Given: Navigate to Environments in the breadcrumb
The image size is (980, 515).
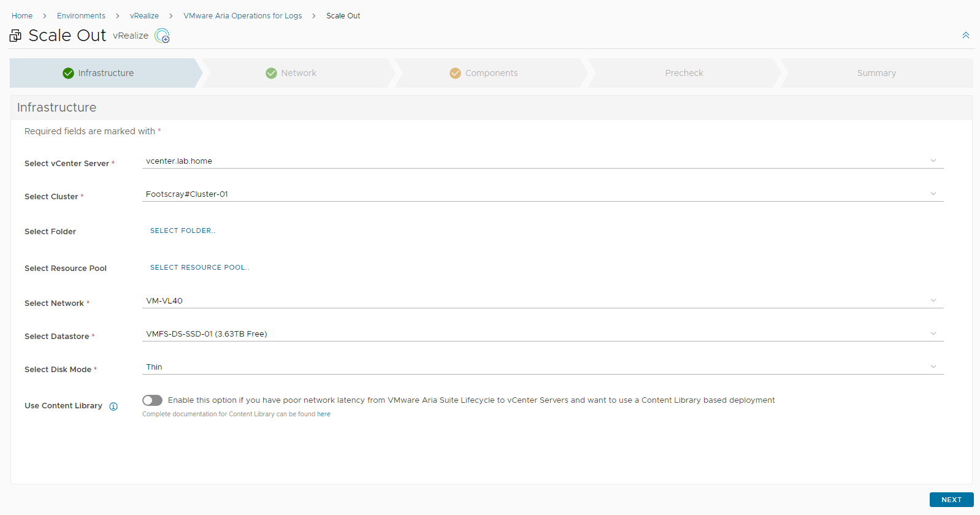Looking at the screenshot, I should point(81,16).
